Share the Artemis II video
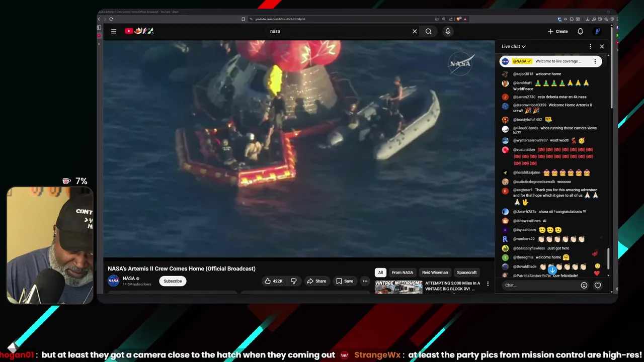Screen dimensions: 644x362 316,281
